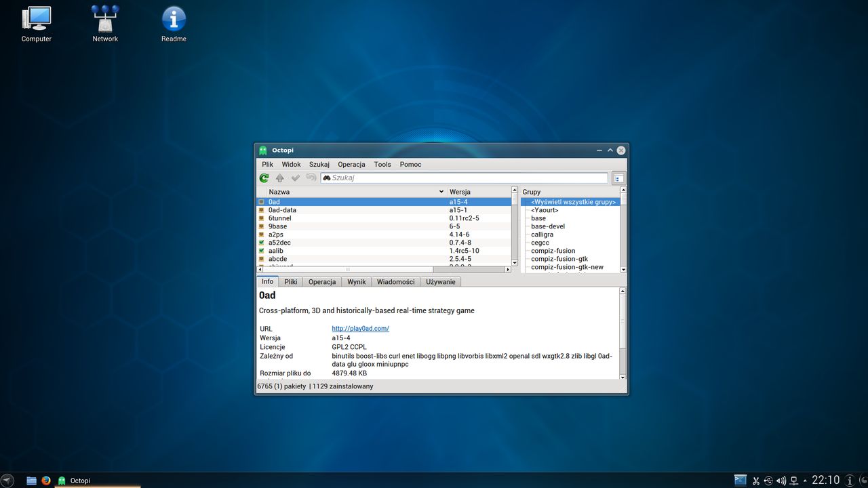This screenshot has height=488, width=868.
Task: Click the system upgrade up-arrow icon
Action: click(279, 178)
